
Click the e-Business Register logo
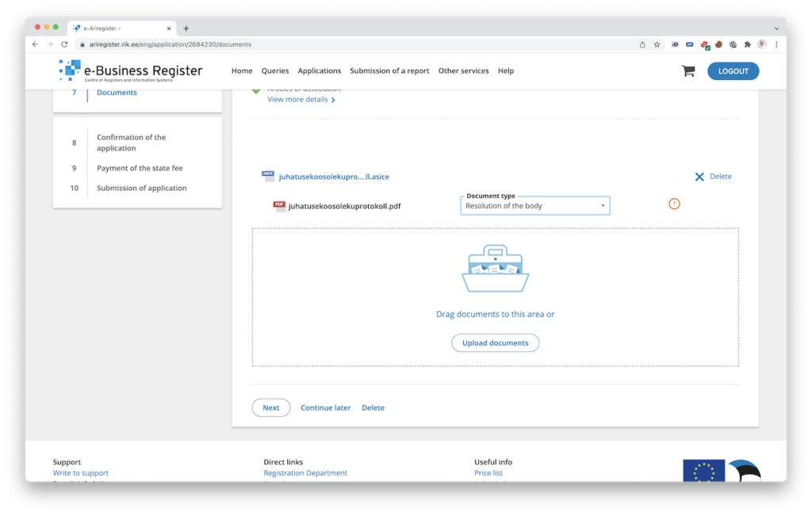click(x=131, y=71)
